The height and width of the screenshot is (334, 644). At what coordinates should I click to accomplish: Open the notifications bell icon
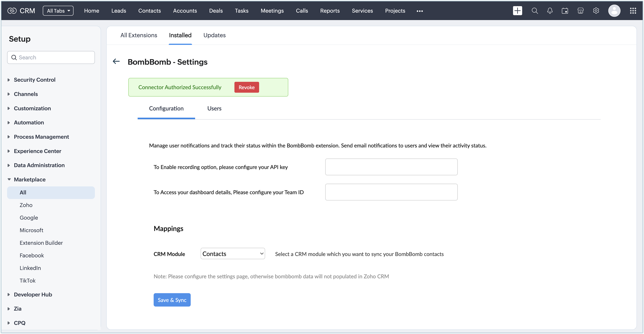pos(550,11)
